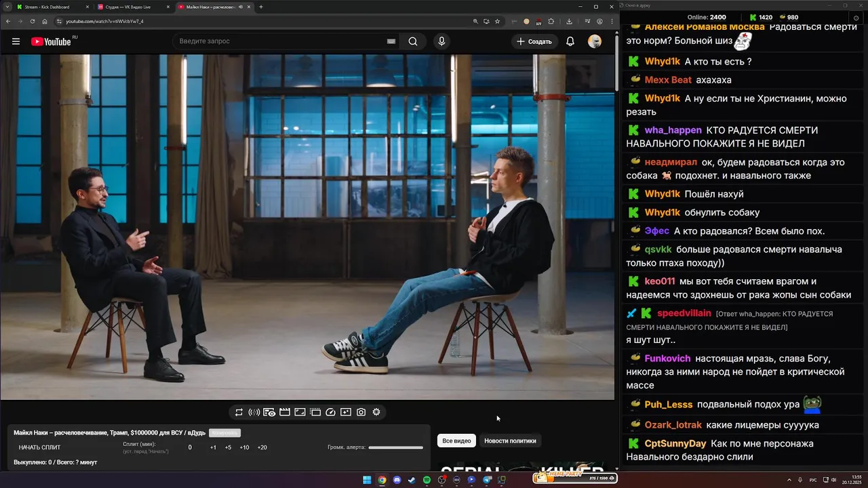
Task: Click the broadcast signal icon in player toolbar
Action: click(x=254, y=412)
